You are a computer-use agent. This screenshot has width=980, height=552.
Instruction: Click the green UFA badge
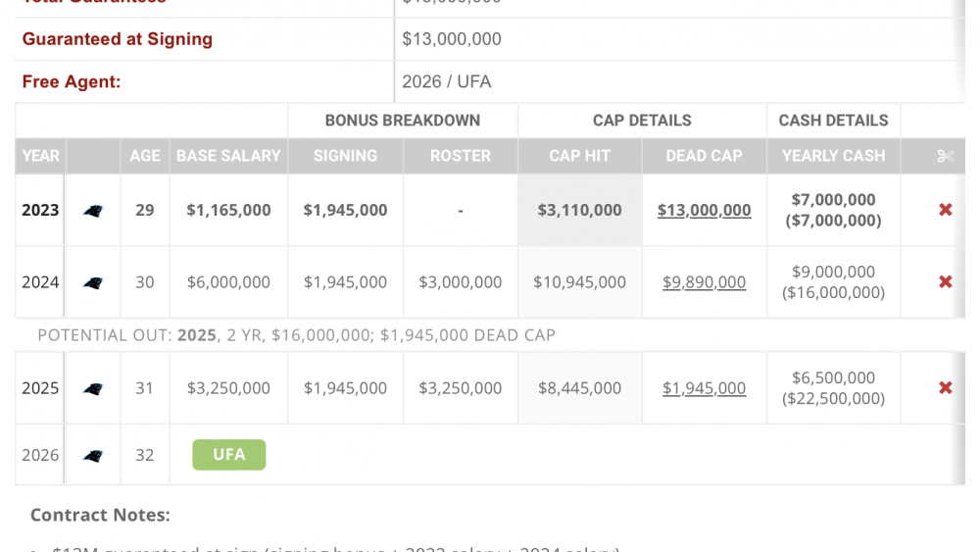pos(228,455)
